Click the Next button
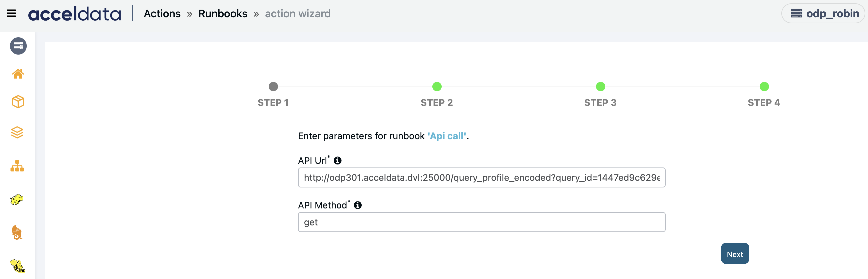 [x=735, y=254]
